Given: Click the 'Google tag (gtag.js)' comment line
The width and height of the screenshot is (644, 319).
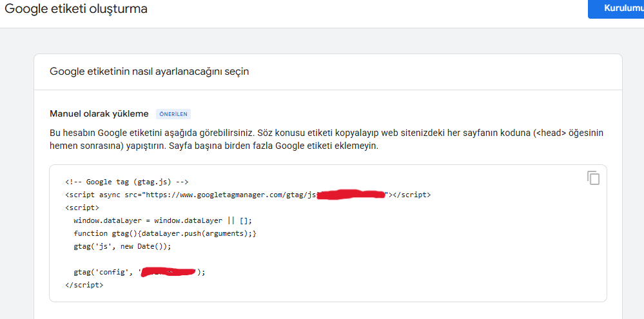Looking at the screenshot, I should tap(126, 182).
